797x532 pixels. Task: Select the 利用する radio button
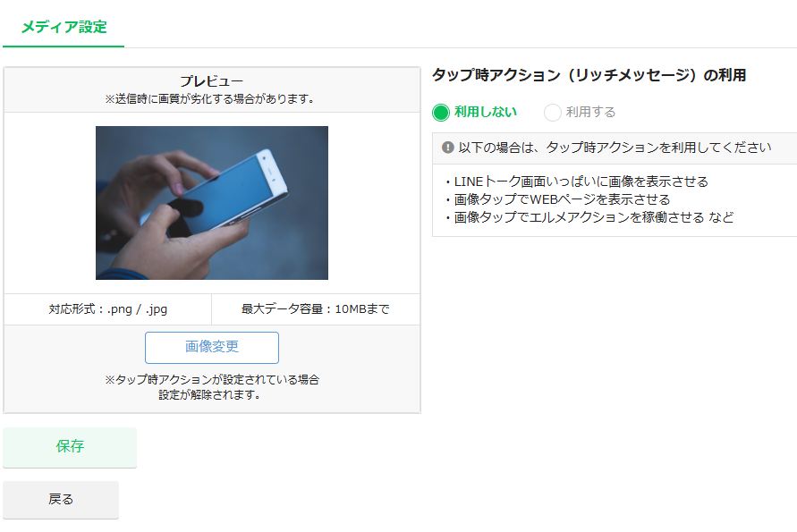(x=553, y=113)
